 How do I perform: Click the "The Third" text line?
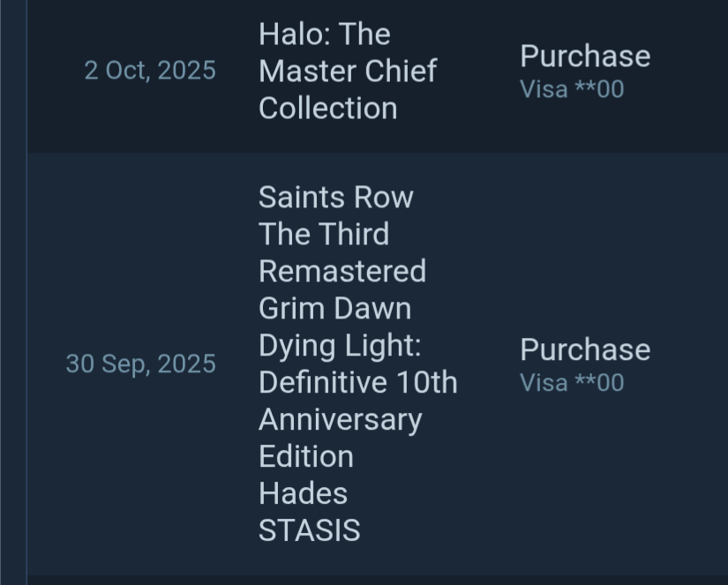coord(323,234)
